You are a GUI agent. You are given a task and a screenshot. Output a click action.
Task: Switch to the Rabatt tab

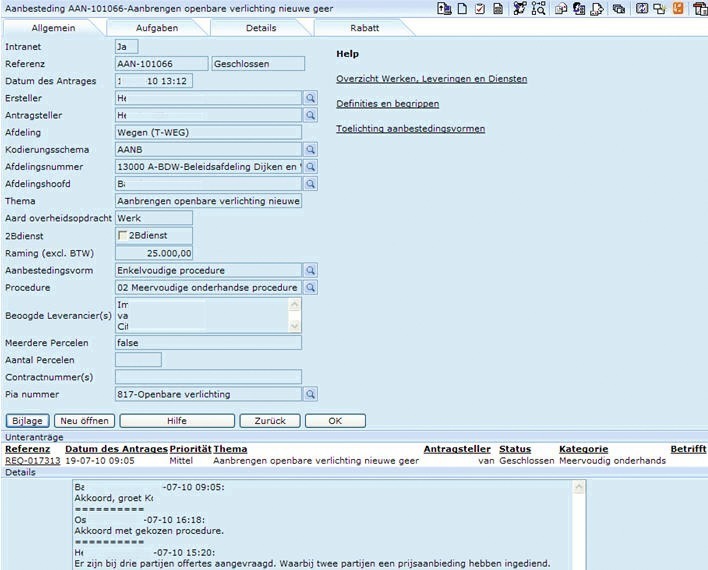365,28
